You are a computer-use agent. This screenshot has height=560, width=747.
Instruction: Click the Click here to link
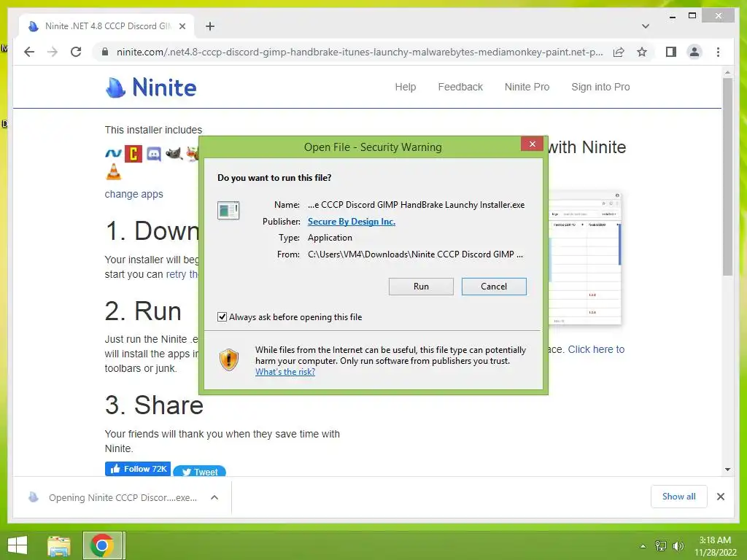(596, 349)
